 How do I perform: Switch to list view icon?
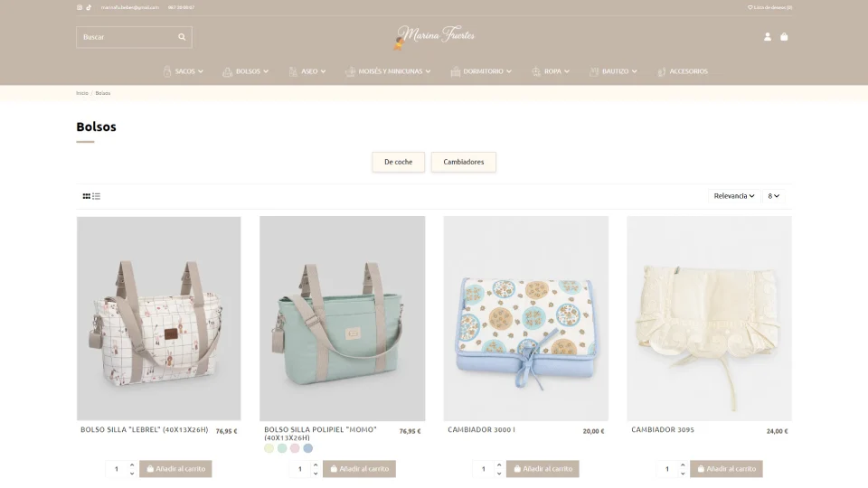click(97, 196)
